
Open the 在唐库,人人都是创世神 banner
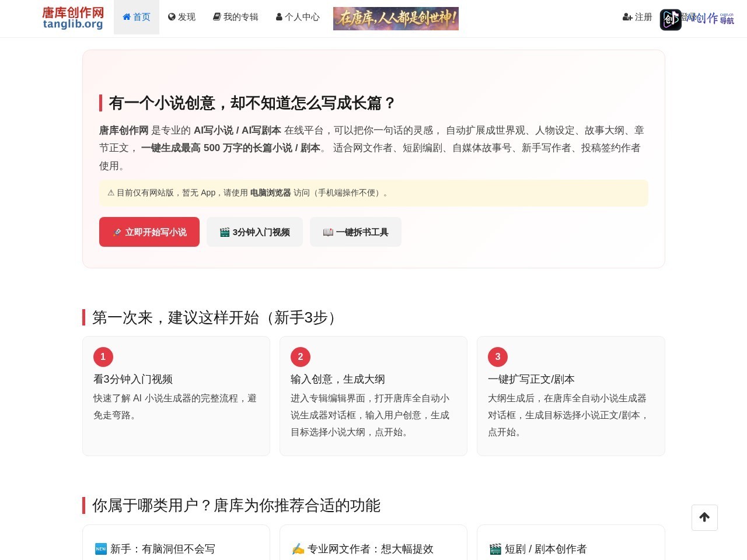(x=396, y=19)
